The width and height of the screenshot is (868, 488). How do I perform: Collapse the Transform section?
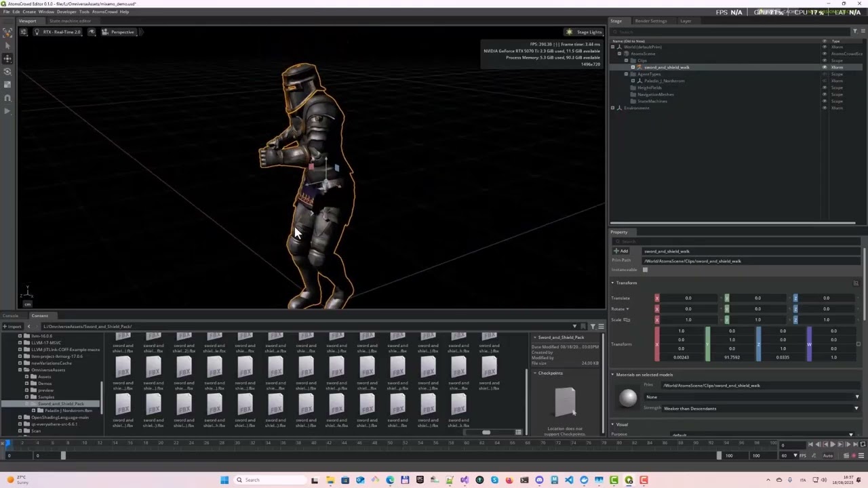pos(613,283)
